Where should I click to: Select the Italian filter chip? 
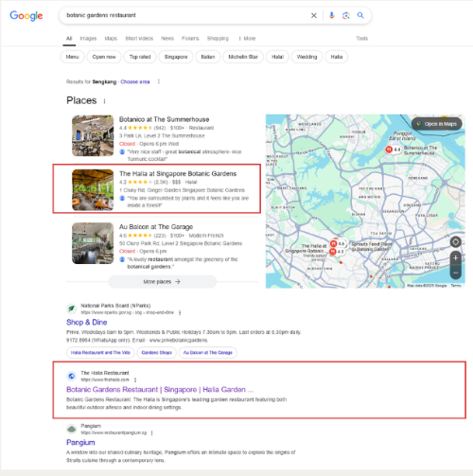(x=208, y=57)
